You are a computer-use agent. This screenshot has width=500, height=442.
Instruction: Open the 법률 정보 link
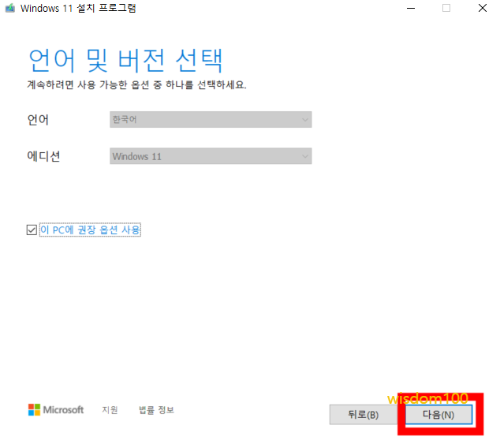[156, 410]
